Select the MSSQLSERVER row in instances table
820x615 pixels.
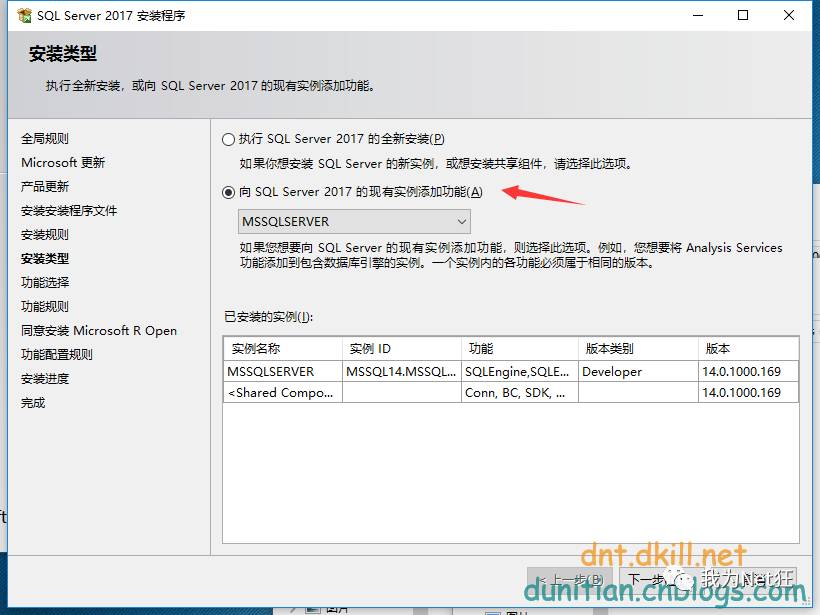pyautogui.click(x=511, y=371)
